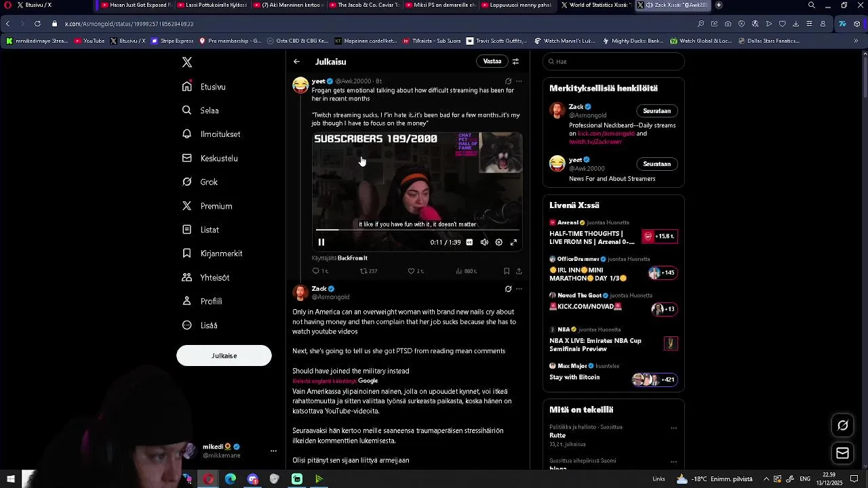This screenshot has height=488, width=868.
Task: Go back with the Julkaisu back arrow
Action: click(296, 62)
